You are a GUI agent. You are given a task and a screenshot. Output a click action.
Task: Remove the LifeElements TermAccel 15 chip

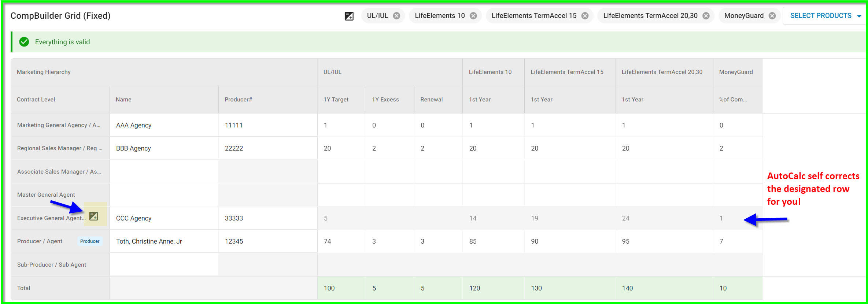[585, 16]
